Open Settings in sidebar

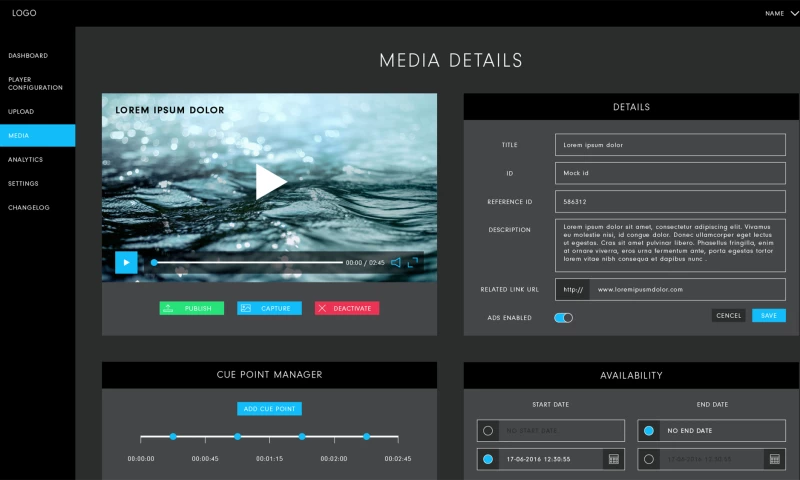23,184
